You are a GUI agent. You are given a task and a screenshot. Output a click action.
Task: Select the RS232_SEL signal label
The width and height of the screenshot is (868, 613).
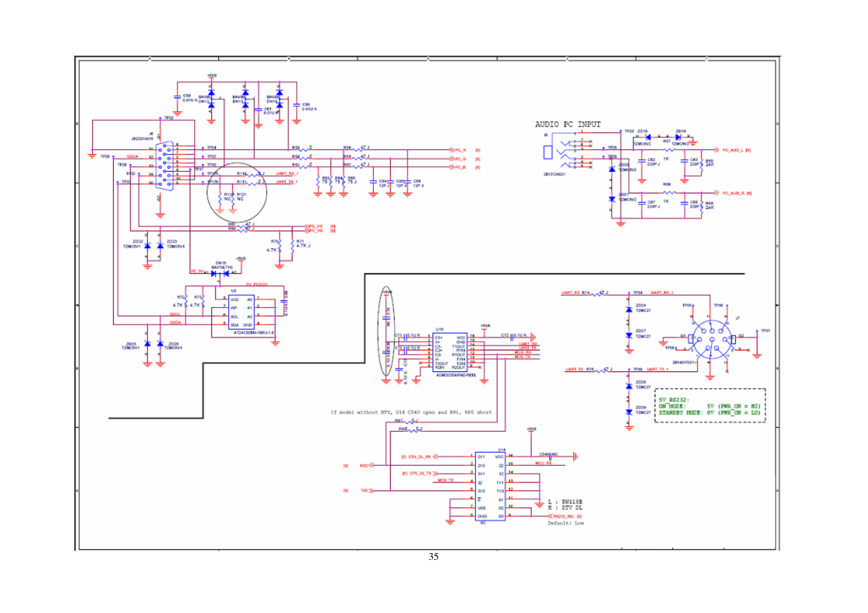[564, 516]
